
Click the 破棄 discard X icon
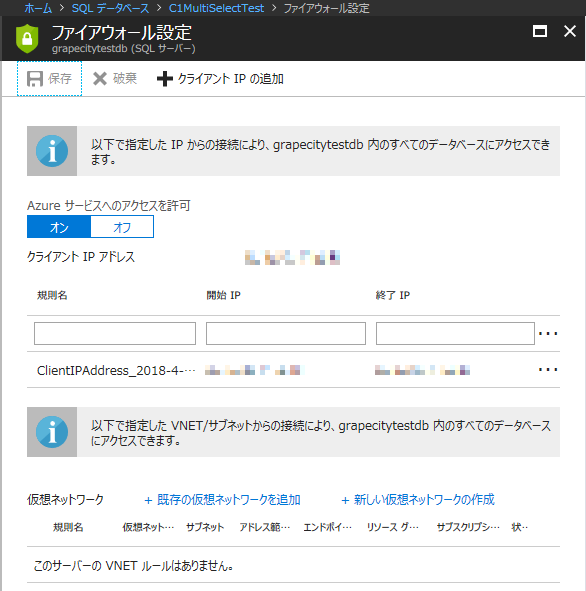click(100, 79)
